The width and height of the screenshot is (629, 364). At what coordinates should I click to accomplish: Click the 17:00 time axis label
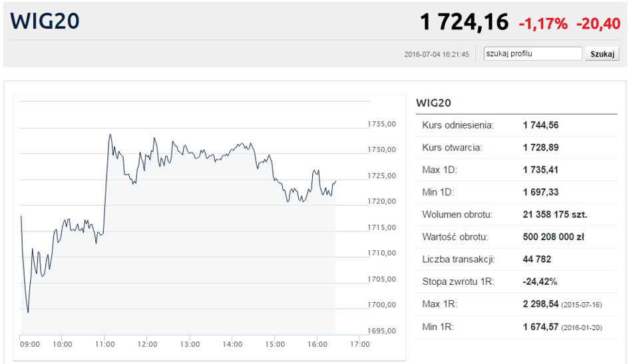(x=360, y=344)
